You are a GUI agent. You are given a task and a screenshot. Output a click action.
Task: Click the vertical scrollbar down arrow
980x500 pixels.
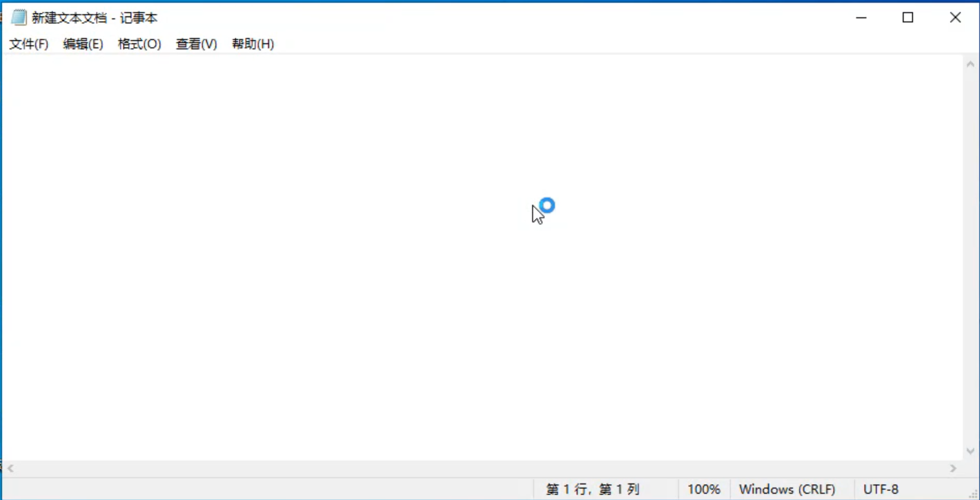pyautogui.click(x=970, y=451)
